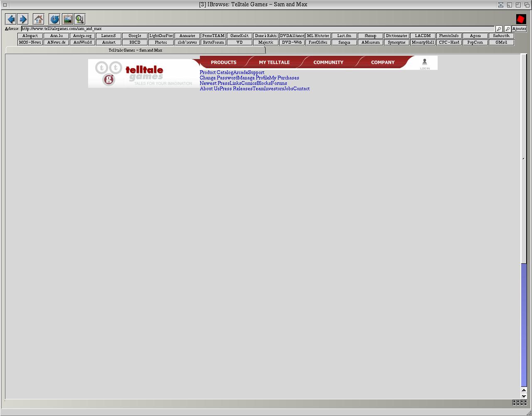Reload the page with the refresh icon
Screen dimensions: 532x416
tap(54, 19)
